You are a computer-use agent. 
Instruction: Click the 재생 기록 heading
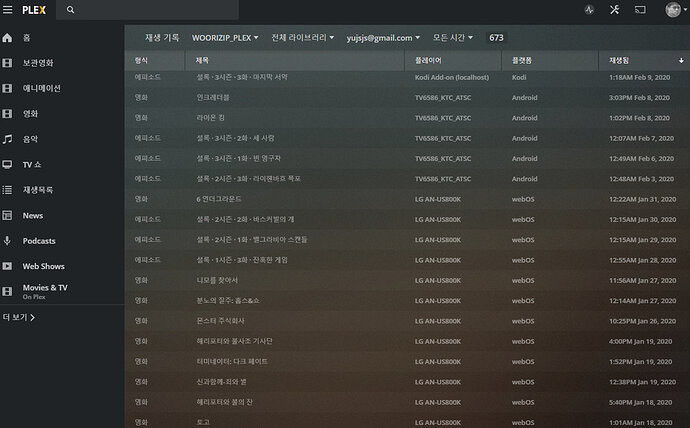[x=162, y=38]
